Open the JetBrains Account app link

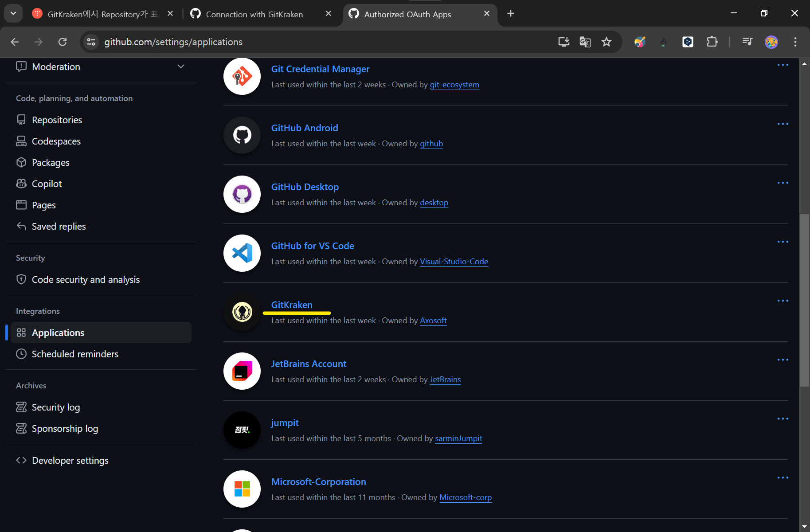309,364
